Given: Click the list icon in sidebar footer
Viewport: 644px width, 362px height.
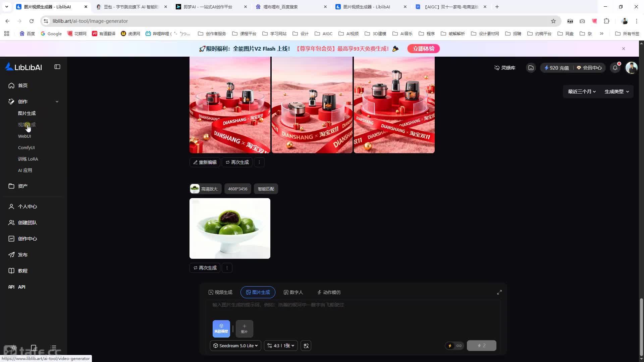Looking at the screenshot, I should [53, 348].
